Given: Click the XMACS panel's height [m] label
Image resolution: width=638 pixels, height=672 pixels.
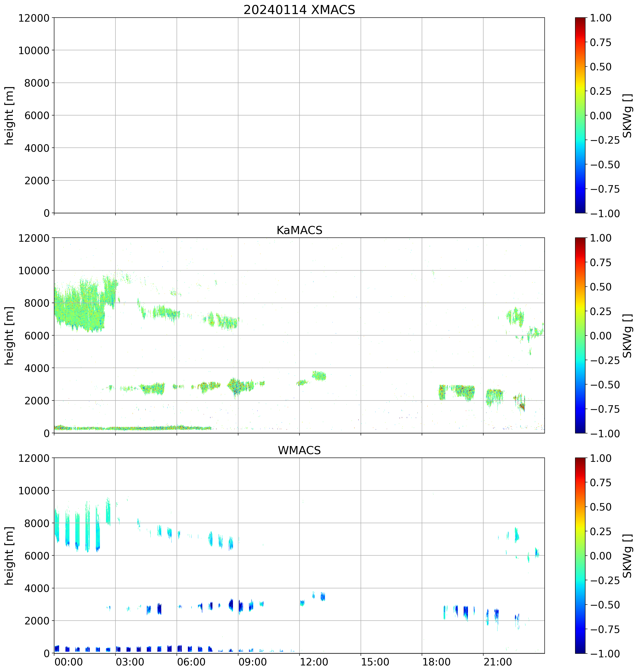Looking at the screenshot, I should 9,116.
